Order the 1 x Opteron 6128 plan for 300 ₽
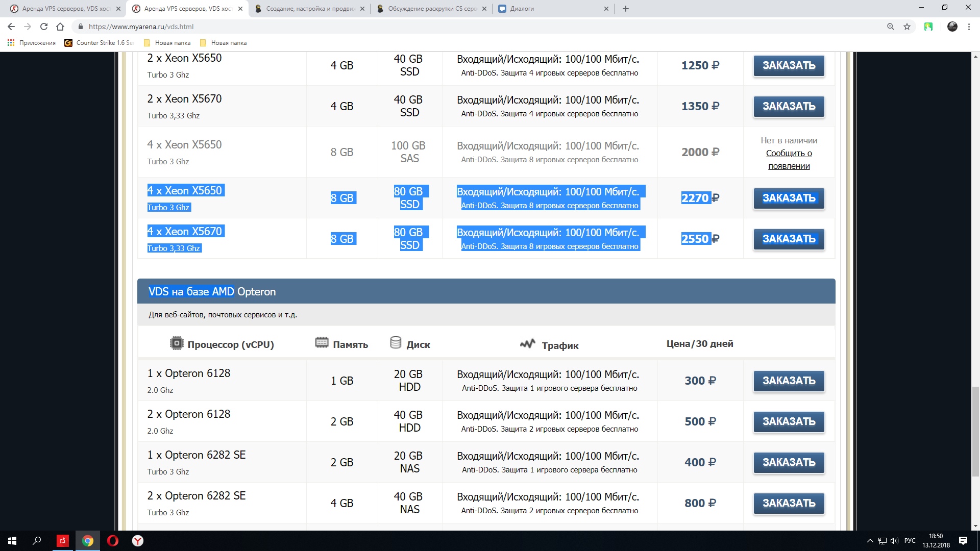This screenshot has width=980, height=551. [x=789, y=381]
